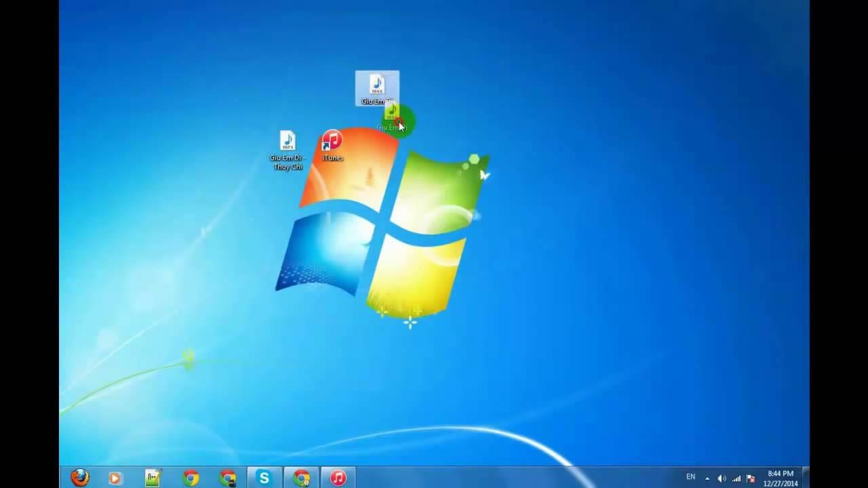The image size is (868, 488).
Task: Click the Chrome icon next to Notepad++
Action: click(x=191, y=478)
